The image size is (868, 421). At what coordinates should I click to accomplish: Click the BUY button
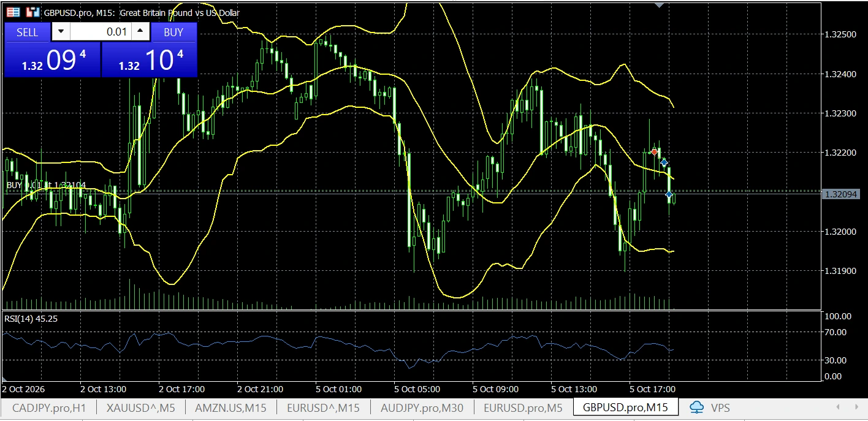pos(173,32)
